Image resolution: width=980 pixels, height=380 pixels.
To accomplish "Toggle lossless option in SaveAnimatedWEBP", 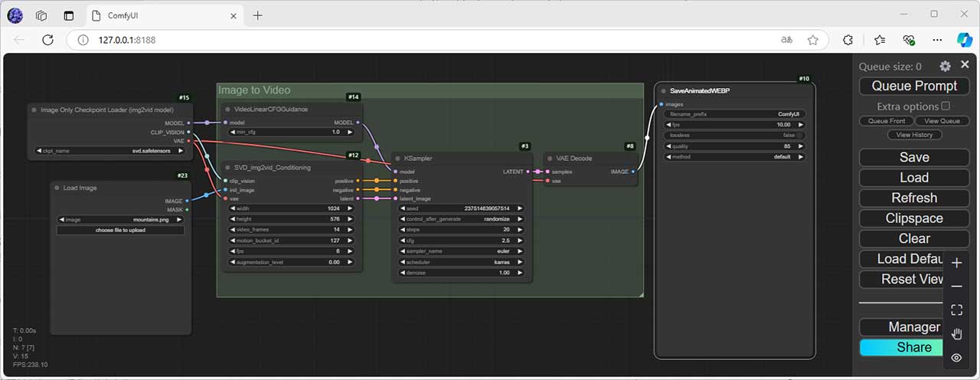I will coord(734,135).
